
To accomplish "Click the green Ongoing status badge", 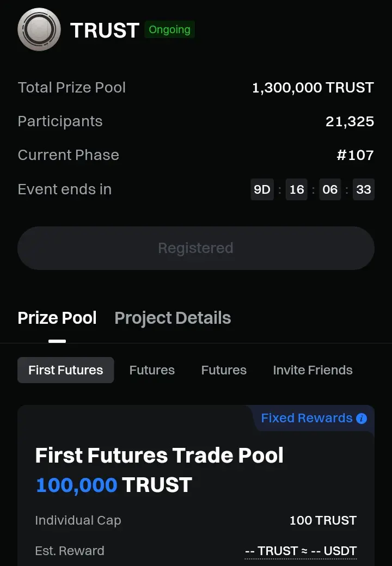I will (169, 30).
